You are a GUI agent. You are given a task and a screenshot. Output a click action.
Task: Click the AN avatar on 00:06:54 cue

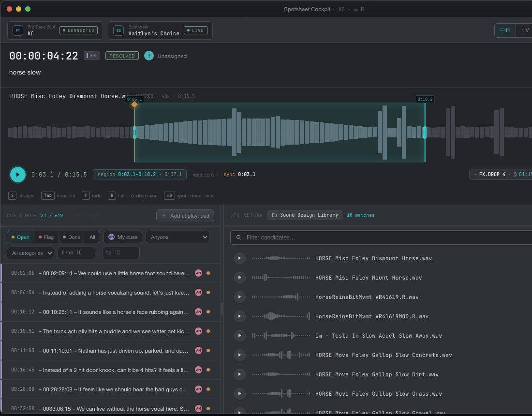tap(198, 293)
